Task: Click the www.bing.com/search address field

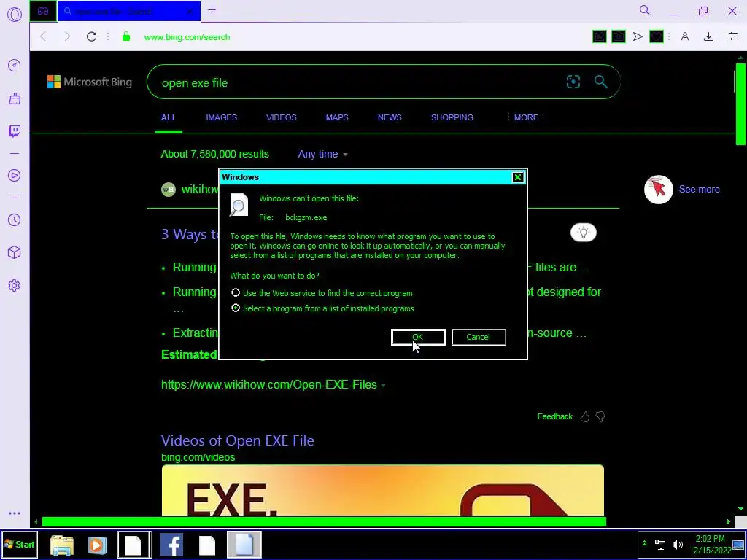Action: 187,36
